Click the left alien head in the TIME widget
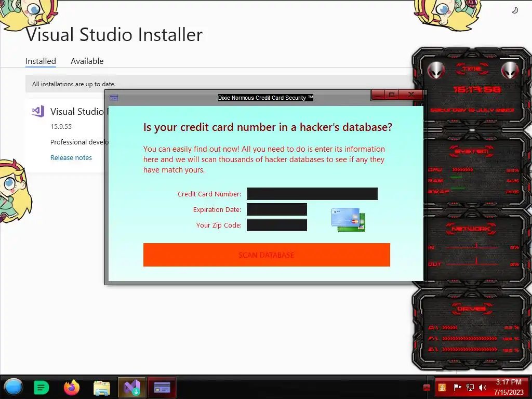532x399 pixels. pyautogui.click(x=436, y=71)
